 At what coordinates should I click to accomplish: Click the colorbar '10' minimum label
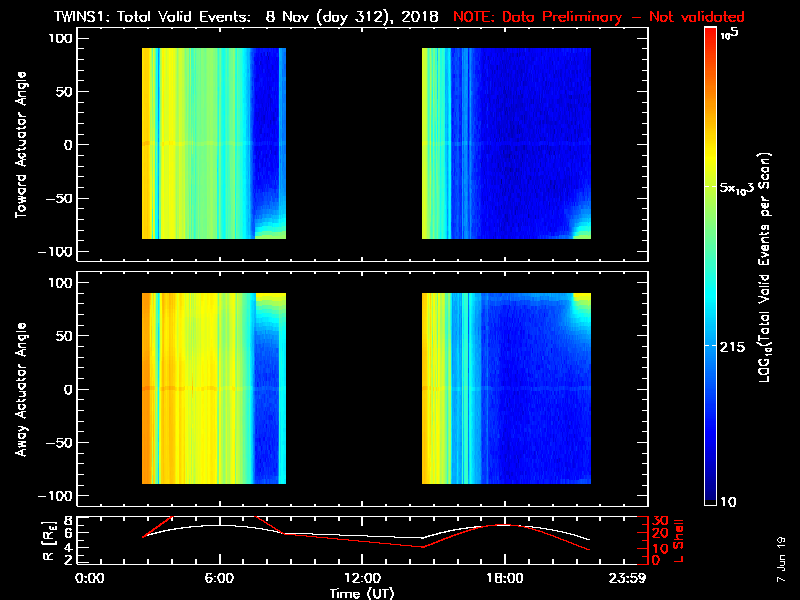click(x=728, y=502)
